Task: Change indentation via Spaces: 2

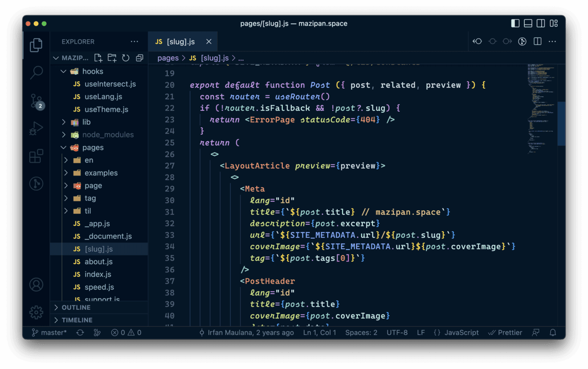Action: click(x=361, y=332)
